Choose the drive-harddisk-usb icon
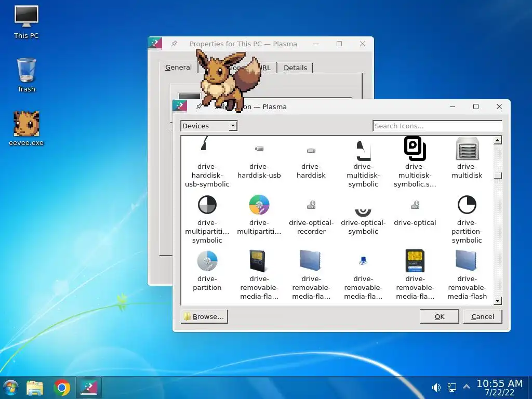The height and width of the screenshot is (399, 532). click(x=259, y=162)
